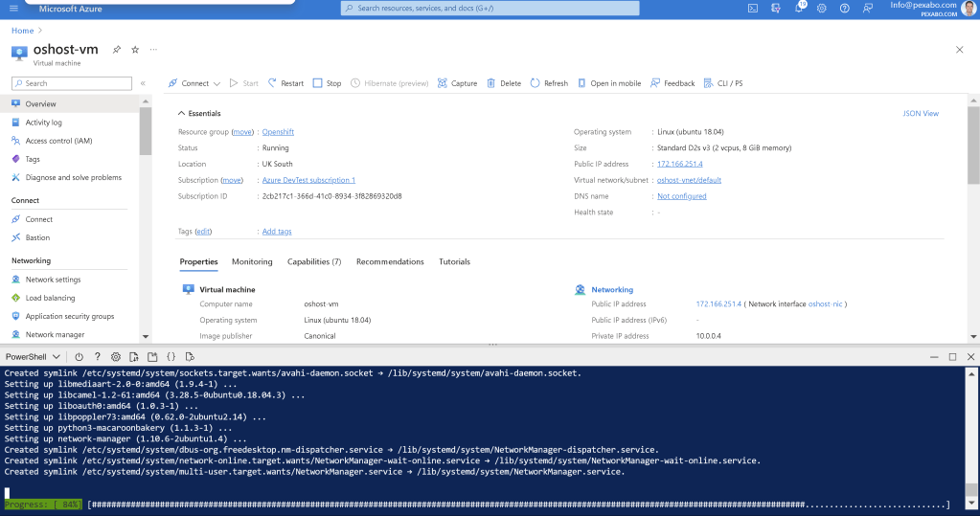Open Azure DevTest subscription 1 link

tap(308, 180)
